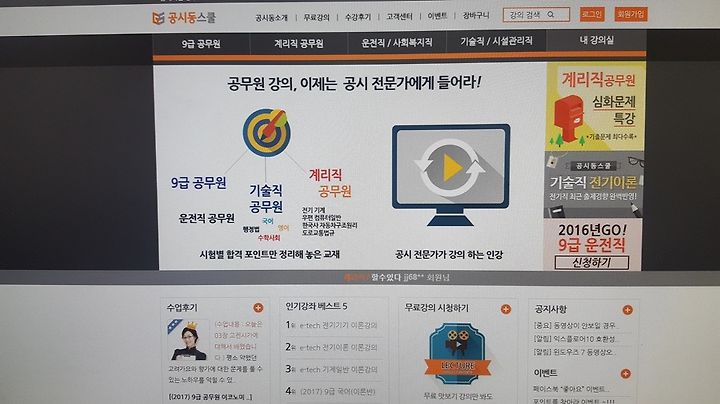Viewport: 720px width, 404px height.
Task: Open the (2017) 9급 공무원 review link
Action: (x=210, y=397)
